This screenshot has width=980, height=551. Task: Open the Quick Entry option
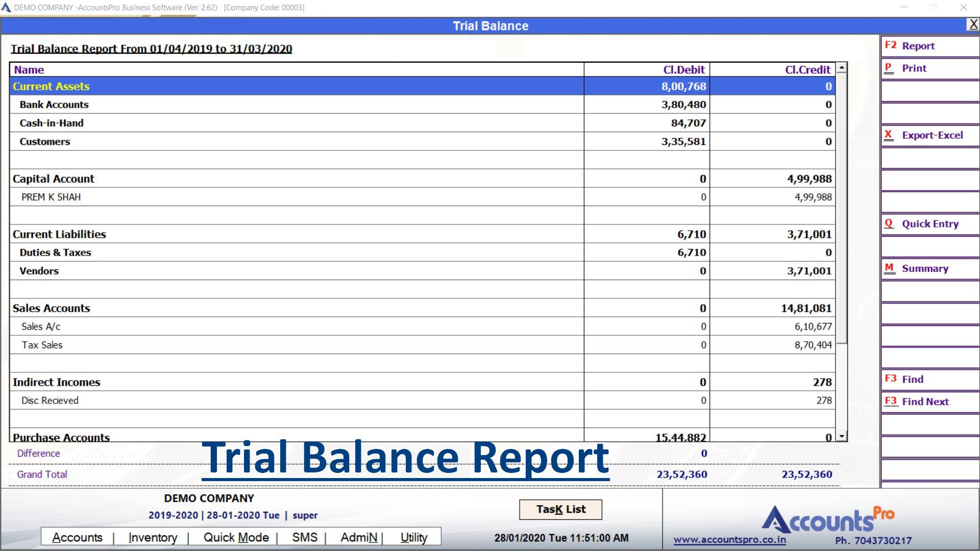click(929, 224)
